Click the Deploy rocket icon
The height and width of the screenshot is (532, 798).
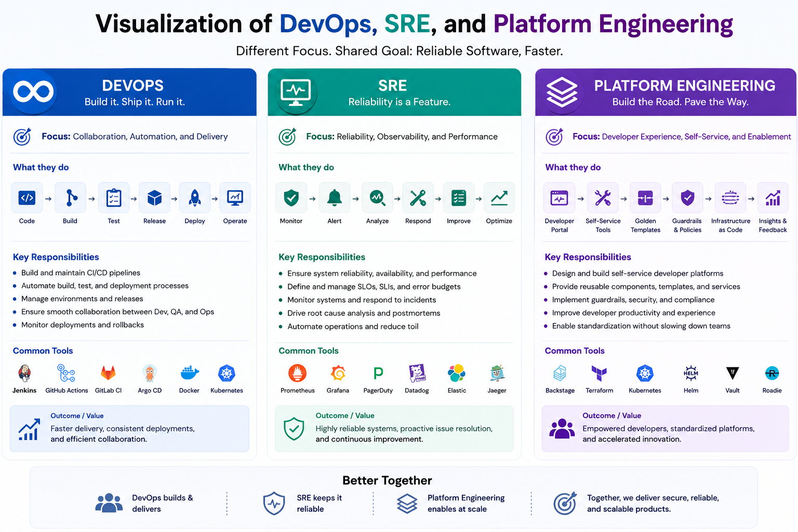tap(195, 197)
